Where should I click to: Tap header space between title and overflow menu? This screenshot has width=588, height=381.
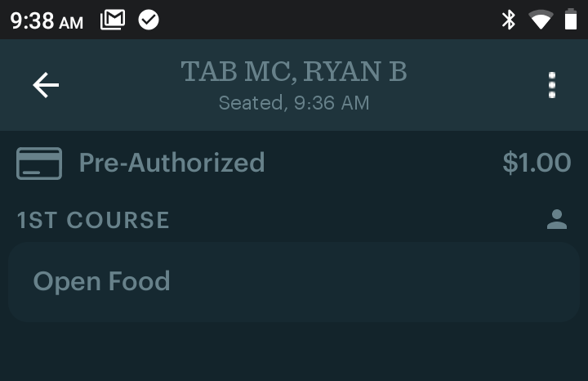click(474, 85)
